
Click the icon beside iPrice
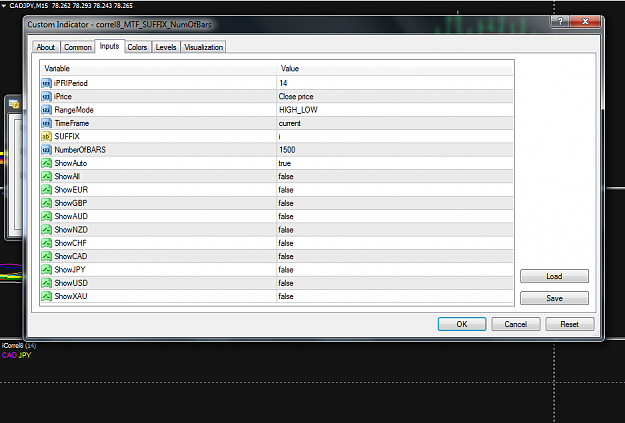[x=47, y=96]
